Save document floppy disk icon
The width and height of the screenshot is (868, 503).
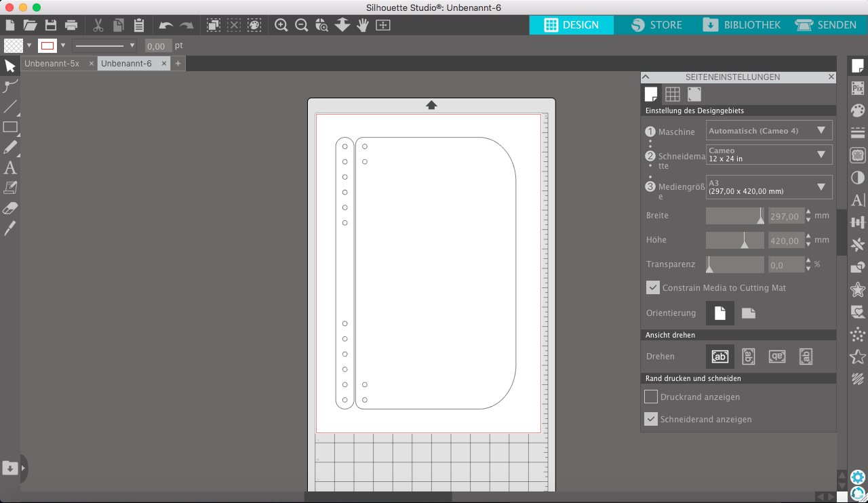coord(50,25)
